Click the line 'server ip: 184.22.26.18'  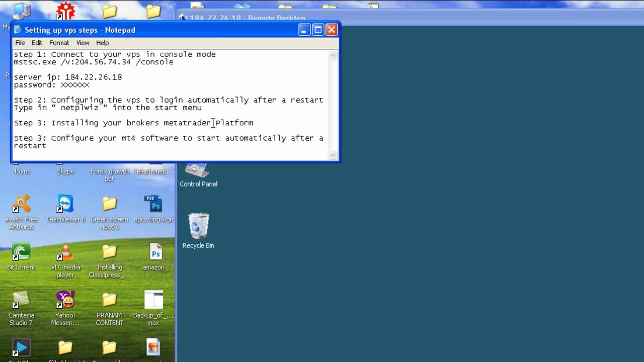[x=67, y=77]
